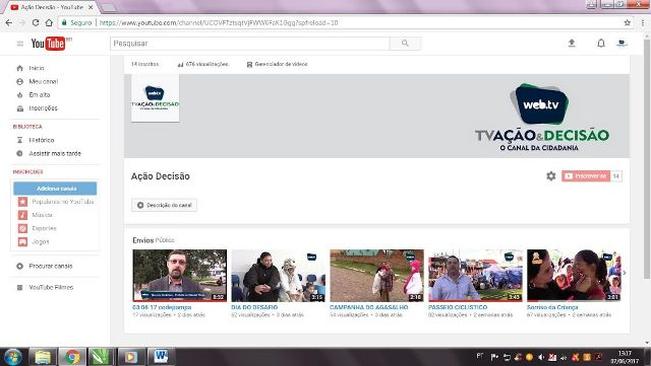The image size is (651, 366).
Task: Open Meu canal in sidebar
Action: [37, 81]
